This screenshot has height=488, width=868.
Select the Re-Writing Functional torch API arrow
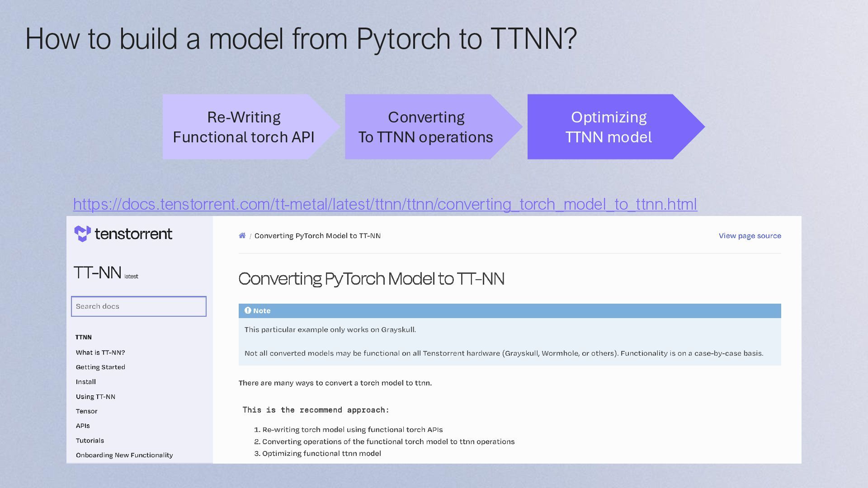[251, 127]
